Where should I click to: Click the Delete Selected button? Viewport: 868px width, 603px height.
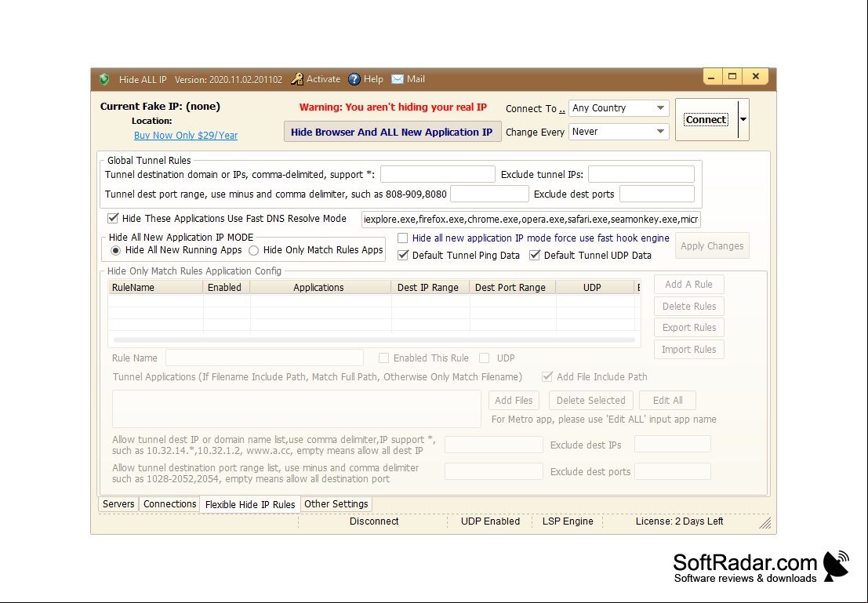pyautogui.click(x=590, y=401)
